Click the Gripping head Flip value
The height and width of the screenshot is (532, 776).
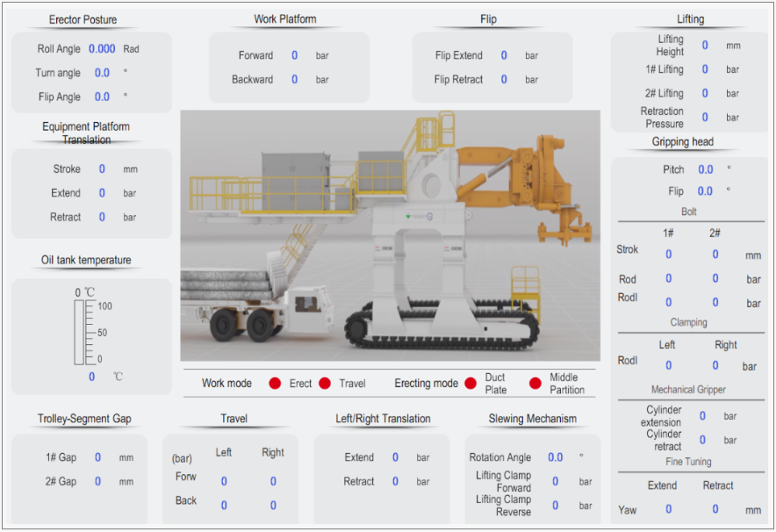click(705, 191)
